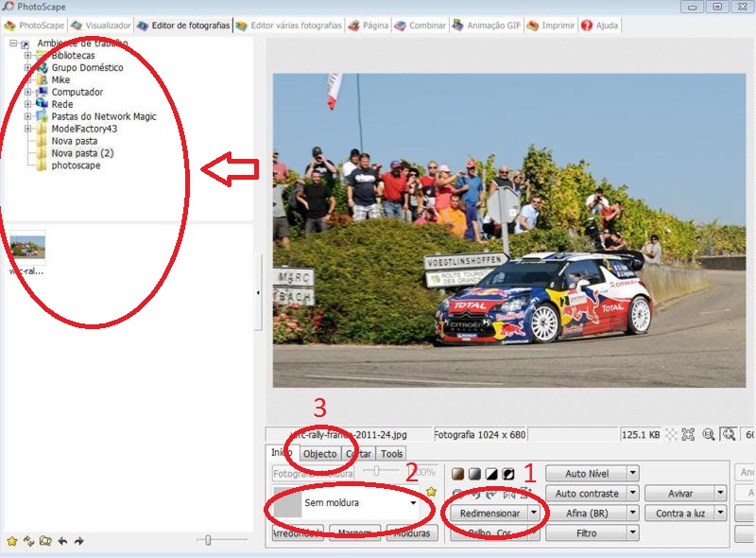Click the Auto Nível button

[x=587, y=474]
